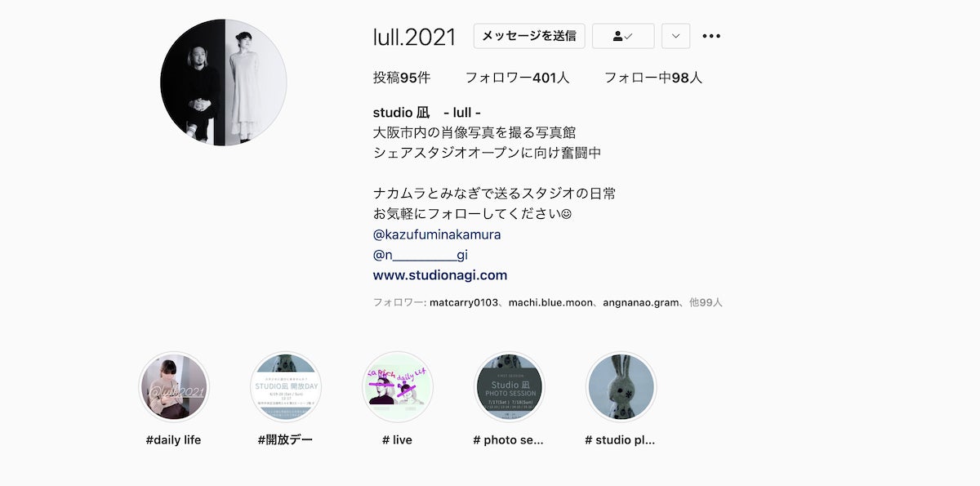Image resolution: width=980 pixels, height=486 pixels.
Task: Open the # live story highlight
Action: [x=397, y=387]
